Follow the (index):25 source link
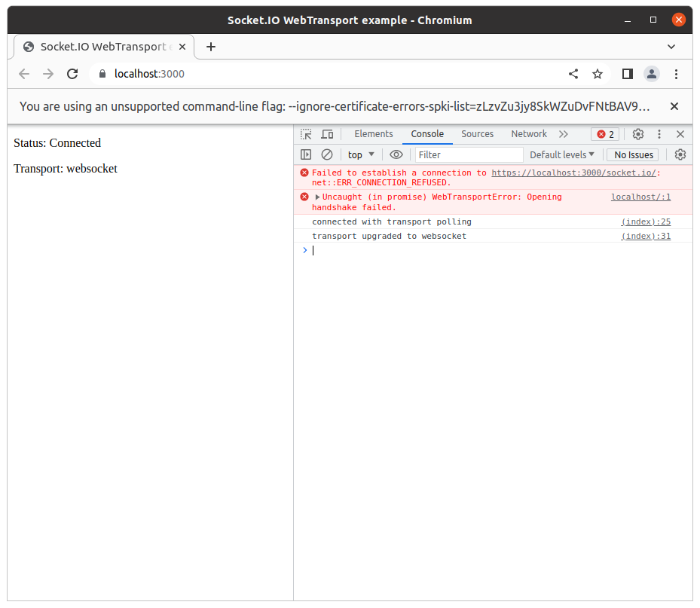Screen dimensions: 700x608 pos(645,222)
